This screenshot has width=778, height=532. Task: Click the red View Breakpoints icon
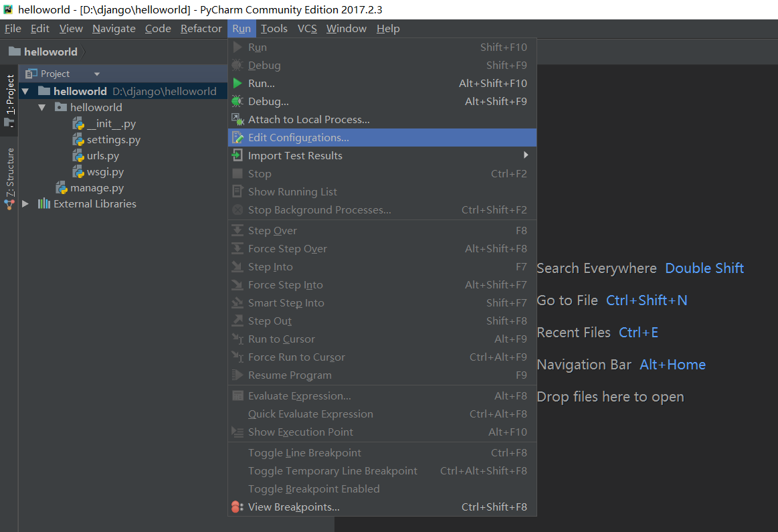(237, 507)
